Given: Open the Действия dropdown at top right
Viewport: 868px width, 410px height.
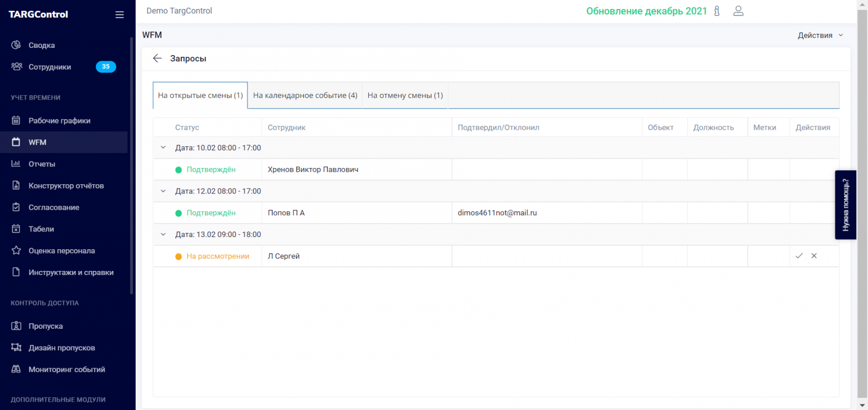Looking at the screenshot, I should pyautogui.click(x=820, y=35).
